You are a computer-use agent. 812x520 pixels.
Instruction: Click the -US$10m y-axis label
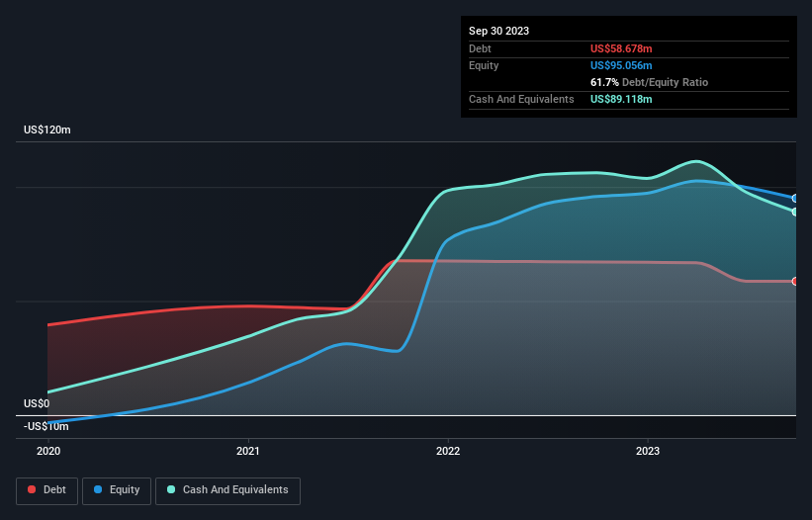point(46,426)
